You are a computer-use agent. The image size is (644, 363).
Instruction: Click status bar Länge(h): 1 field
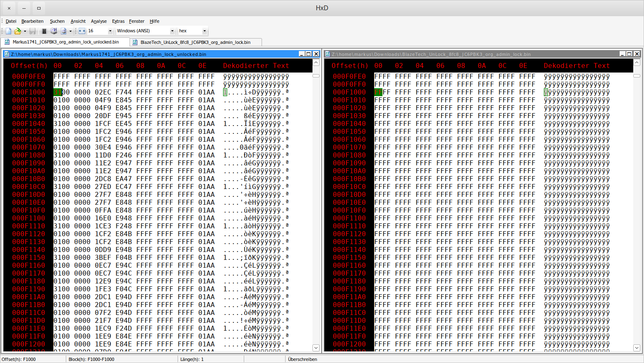(x=211, y=359)
